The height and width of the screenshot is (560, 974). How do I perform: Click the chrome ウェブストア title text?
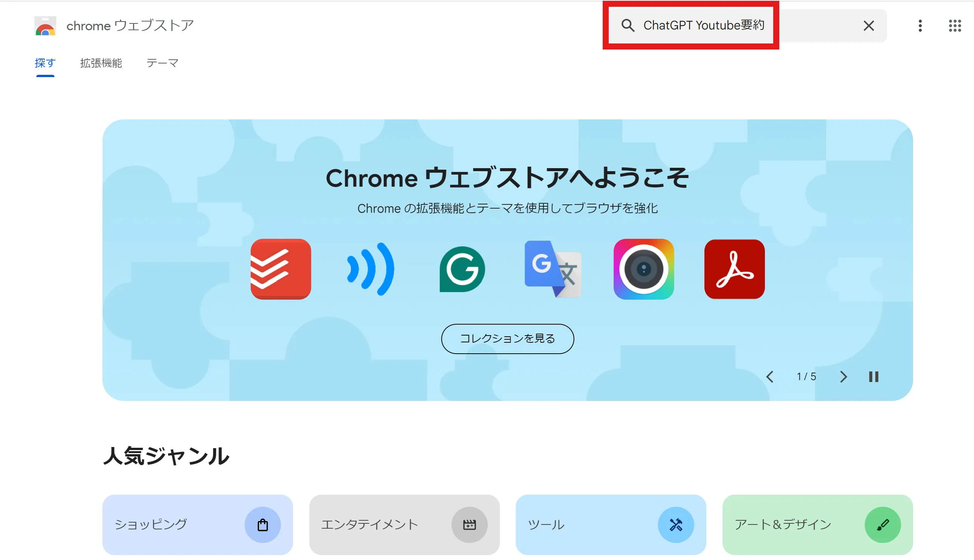click(130, 26)
